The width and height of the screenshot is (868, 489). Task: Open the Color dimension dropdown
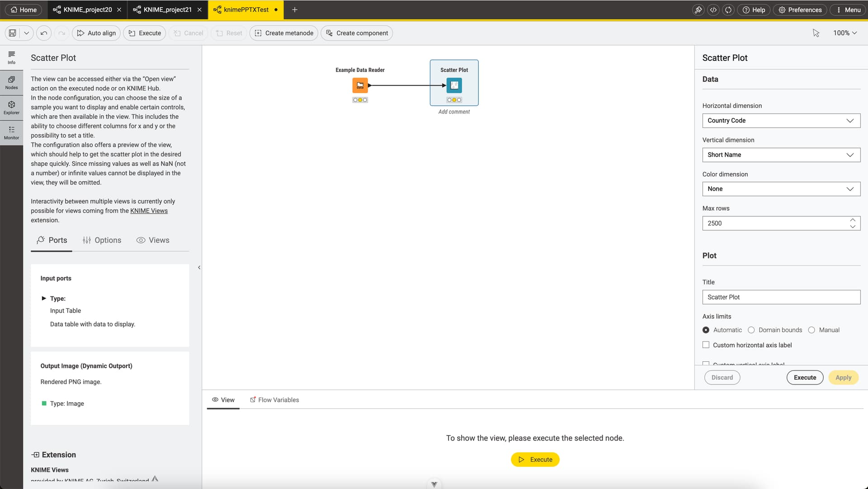pos(781,189)
